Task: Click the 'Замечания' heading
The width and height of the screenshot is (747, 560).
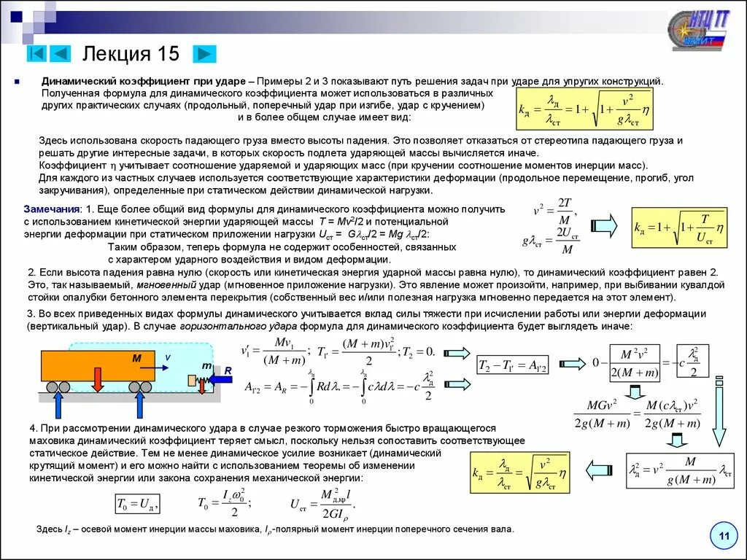Action: coord(52,209)
